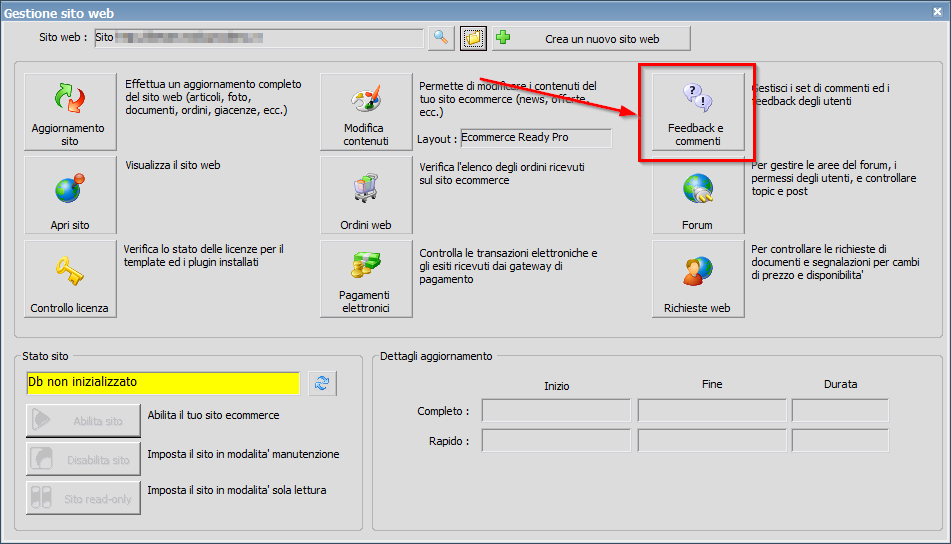Click the magnifier search icon near Sito web

[x=440, y=38]
